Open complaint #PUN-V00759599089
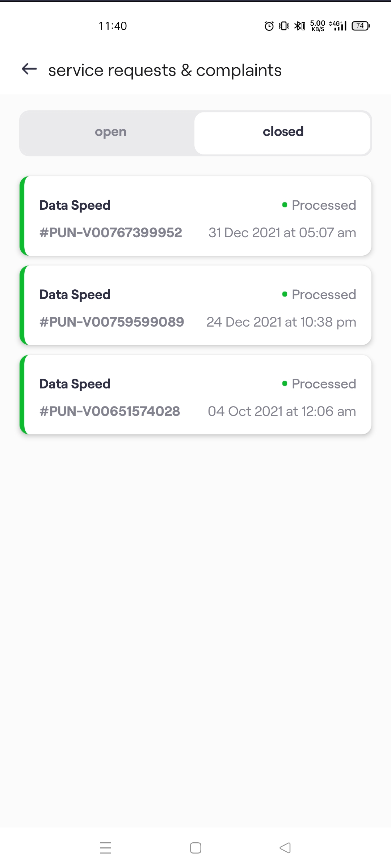391x868 pixels. pyautogui.click(x=112, y=322)
